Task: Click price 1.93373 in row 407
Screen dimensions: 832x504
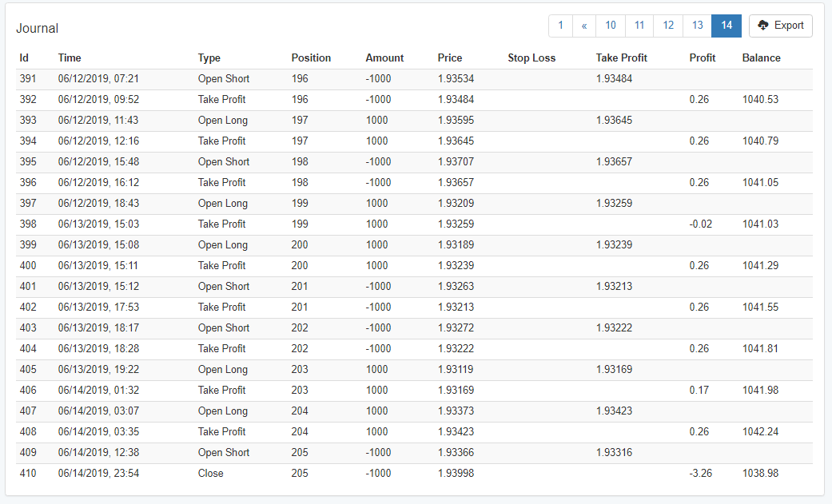Action: click(x=456, y=411)
